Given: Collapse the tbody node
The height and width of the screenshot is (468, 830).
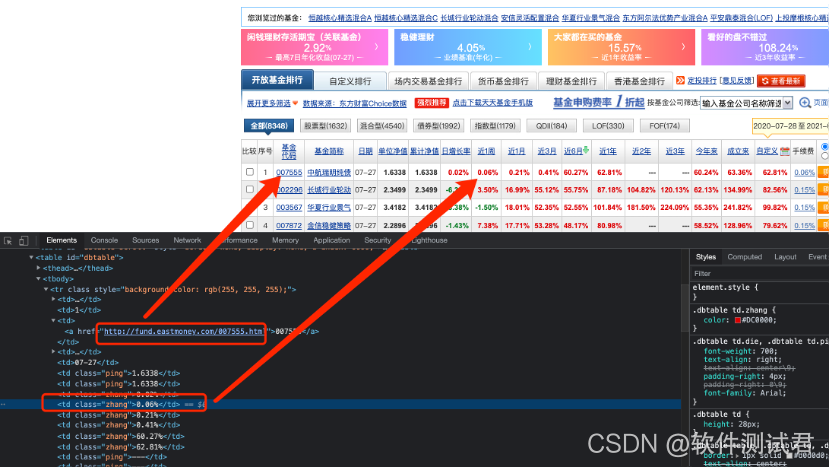Looking at the screenshot, I should (39, 278).
